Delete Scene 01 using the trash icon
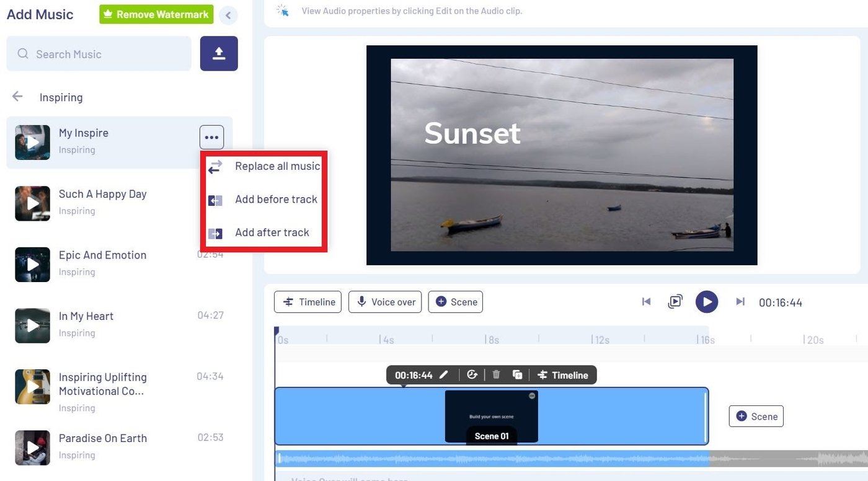The image size is (868, 481). coord(495,374)
